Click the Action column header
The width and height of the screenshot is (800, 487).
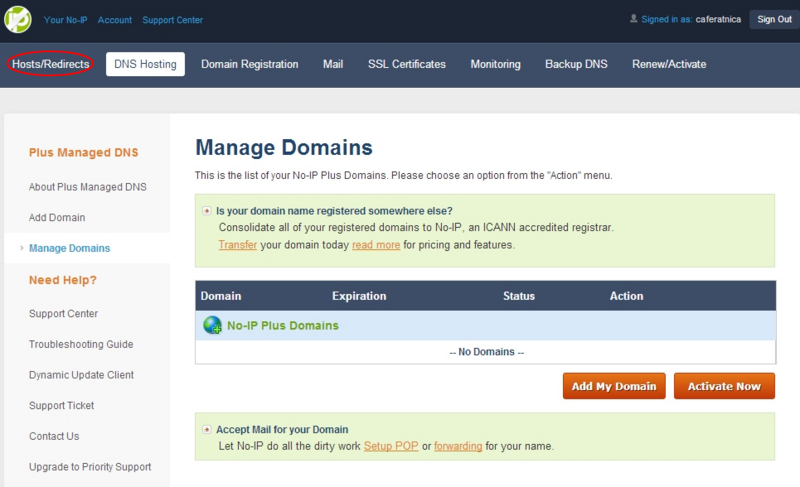point(627,296)
